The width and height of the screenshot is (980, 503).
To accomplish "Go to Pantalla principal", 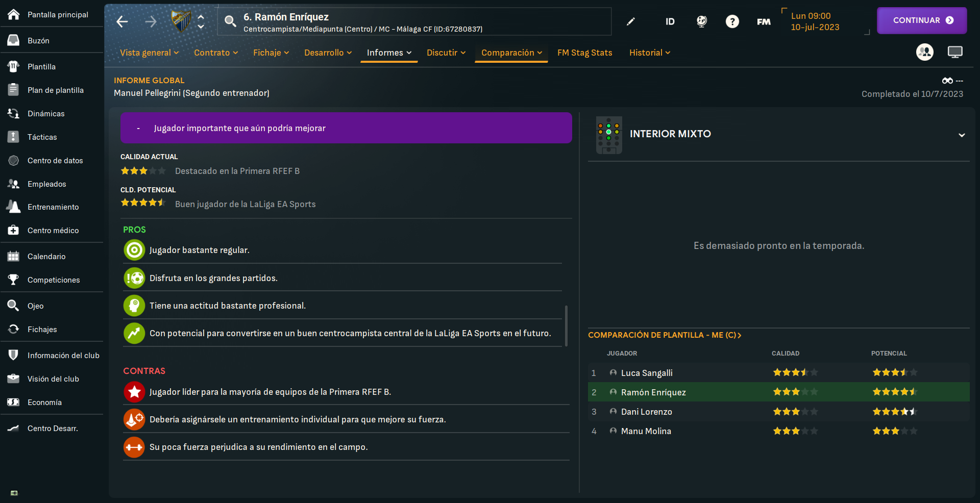I will coord(52,14).
